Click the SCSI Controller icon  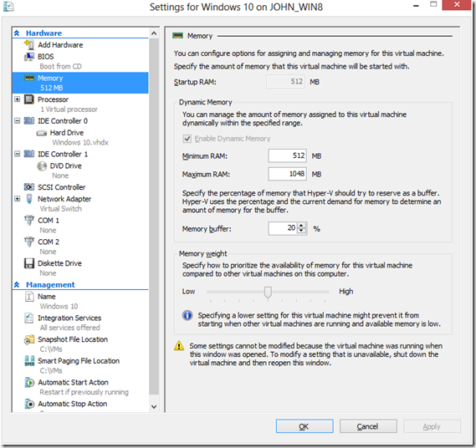pyautogui.click(x=29, y=187)
